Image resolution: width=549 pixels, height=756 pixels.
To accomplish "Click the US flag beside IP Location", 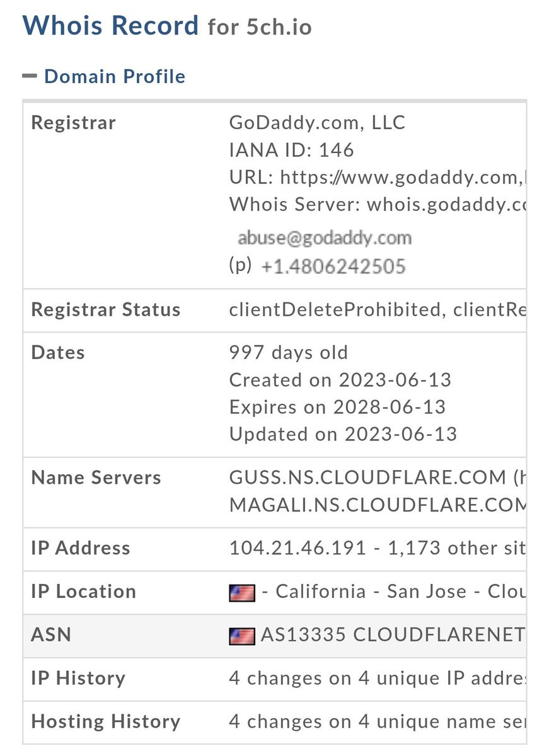I will [x=242, y=592].
